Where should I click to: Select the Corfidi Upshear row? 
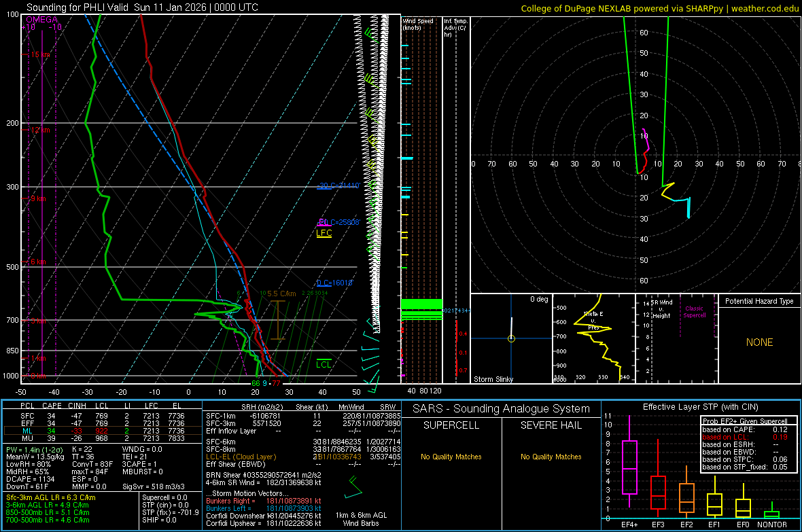pos(264,523)
